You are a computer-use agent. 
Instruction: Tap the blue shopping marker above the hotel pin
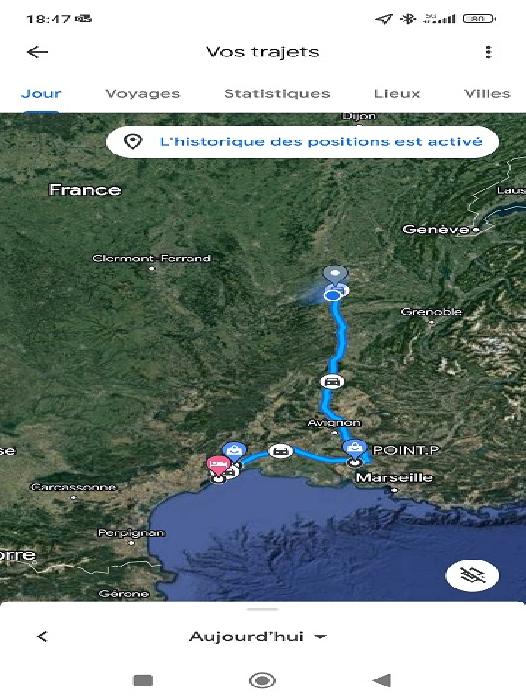coord(234,451)
